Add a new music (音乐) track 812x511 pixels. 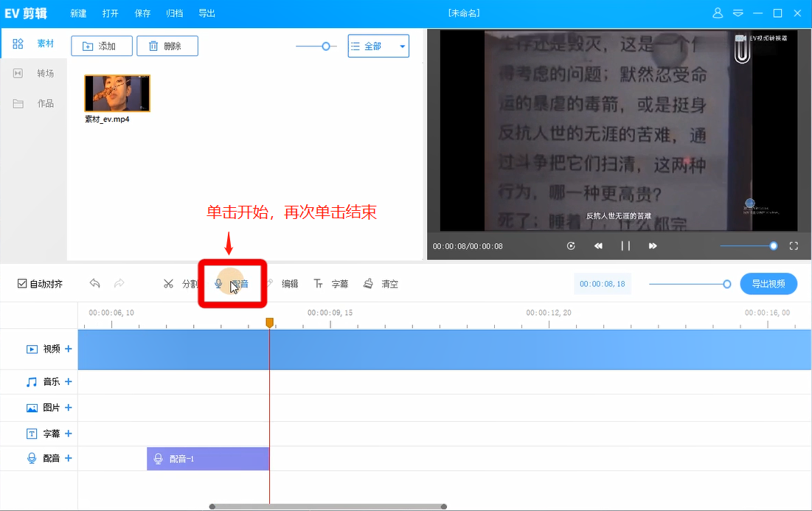[69, 382]
